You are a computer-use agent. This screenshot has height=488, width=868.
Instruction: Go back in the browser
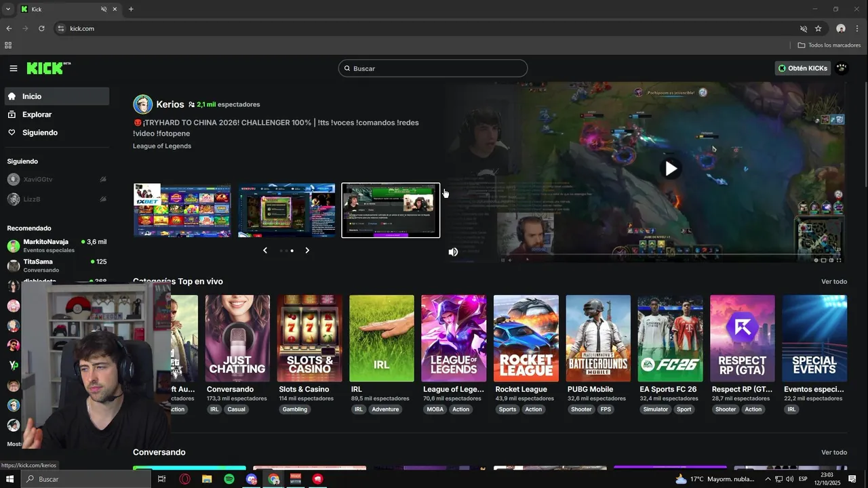coord(9,28)
